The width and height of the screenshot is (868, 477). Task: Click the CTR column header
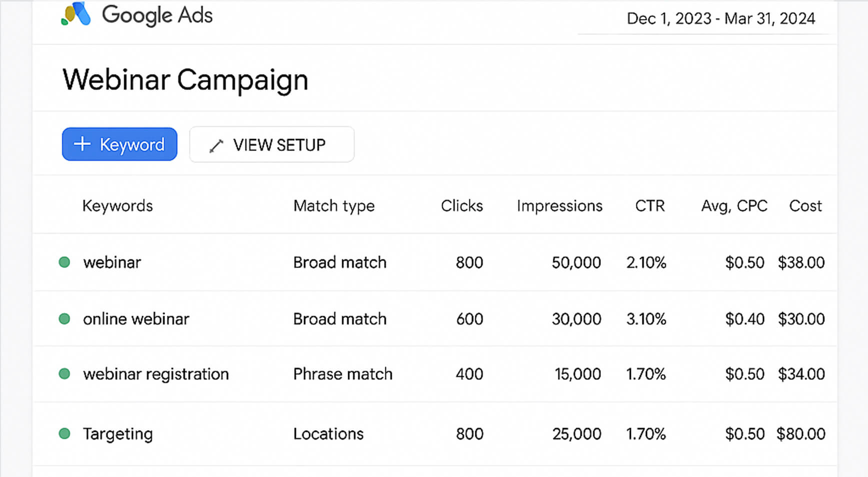(x=650, y=205)
